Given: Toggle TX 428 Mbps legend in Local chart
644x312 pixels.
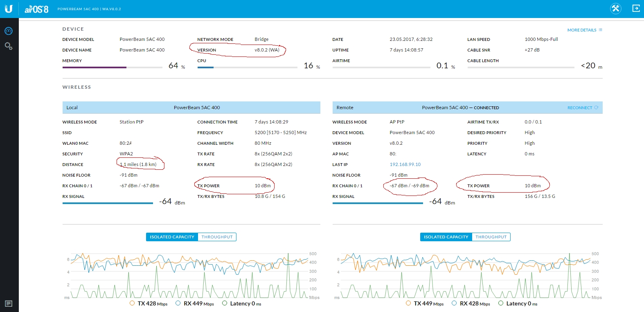Looking at the screenshot, I should [149, 303].
